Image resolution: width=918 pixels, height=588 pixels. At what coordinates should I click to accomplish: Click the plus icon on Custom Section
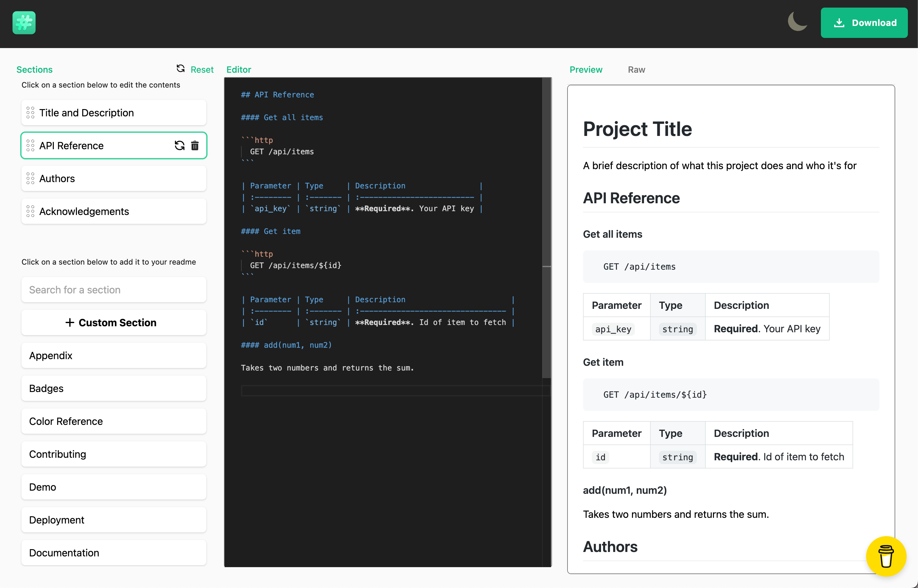click(70, 323)
